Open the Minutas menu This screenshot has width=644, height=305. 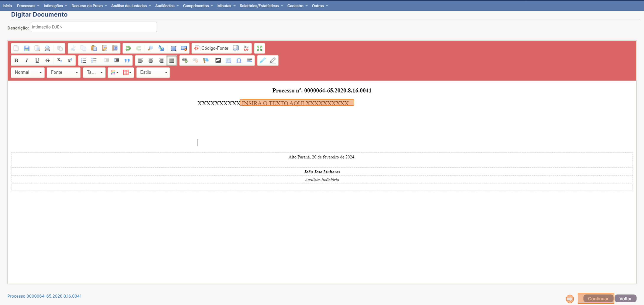pyautogui.click(x=226, y=6)
